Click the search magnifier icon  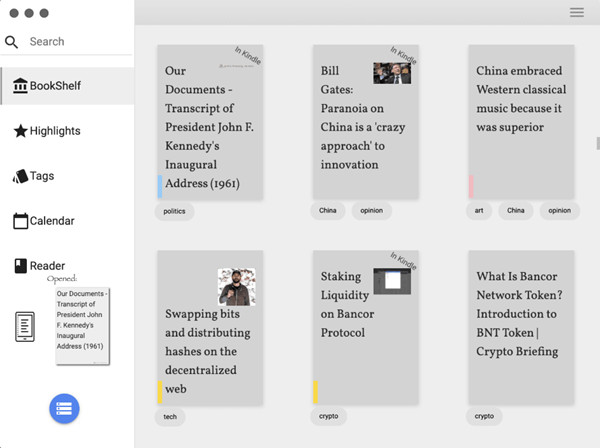point(11,42)
